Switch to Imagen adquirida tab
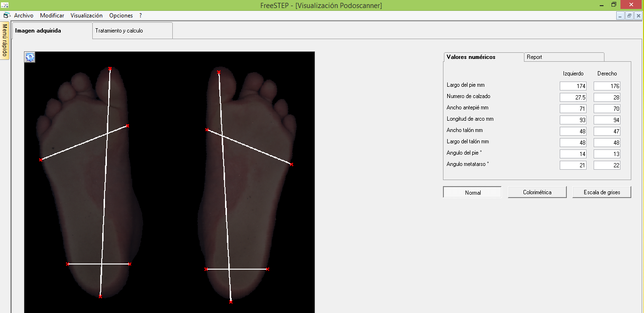Image resolution: width=644 pixels, height=313 pixels. [52, 31]
